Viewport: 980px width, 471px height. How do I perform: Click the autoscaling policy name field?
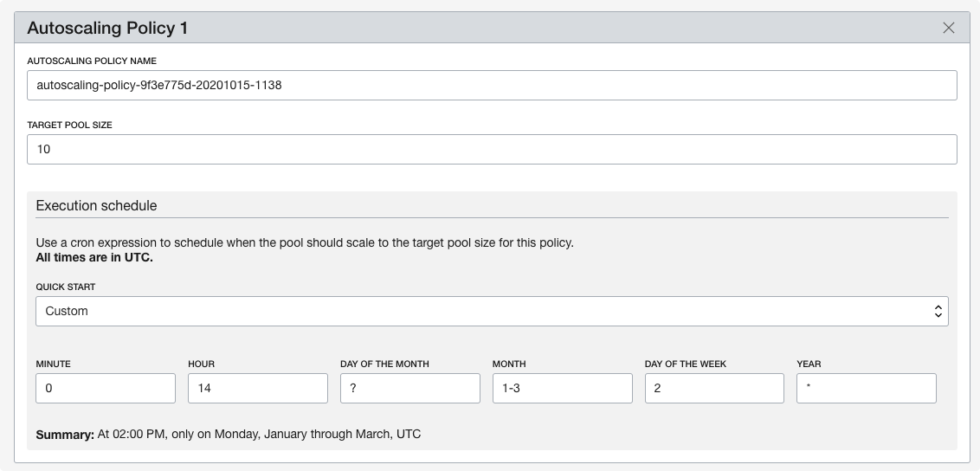coord(492,86)
